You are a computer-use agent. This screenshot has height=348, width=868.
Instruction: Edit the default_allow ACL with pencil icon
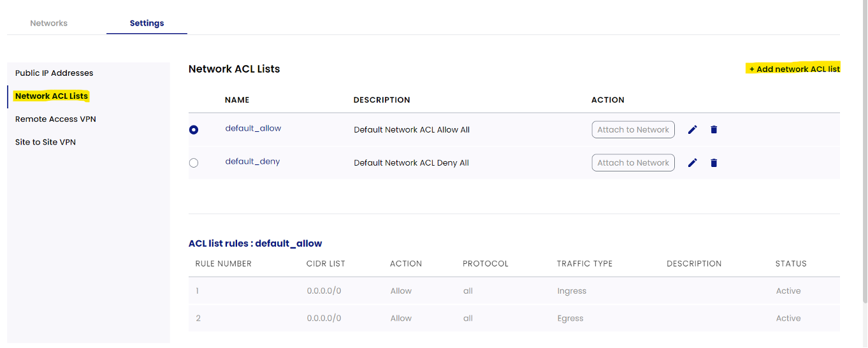(693, 129)
